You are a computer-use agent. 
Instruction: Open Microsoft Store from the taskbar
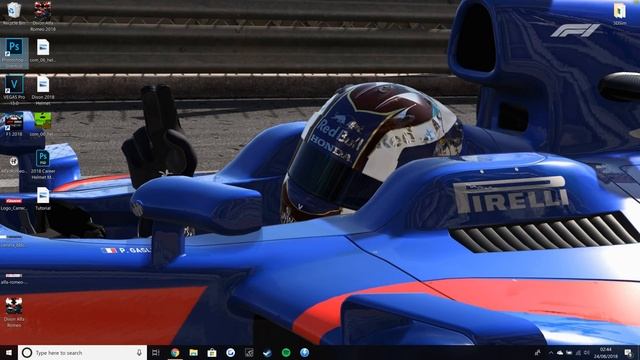212,353
